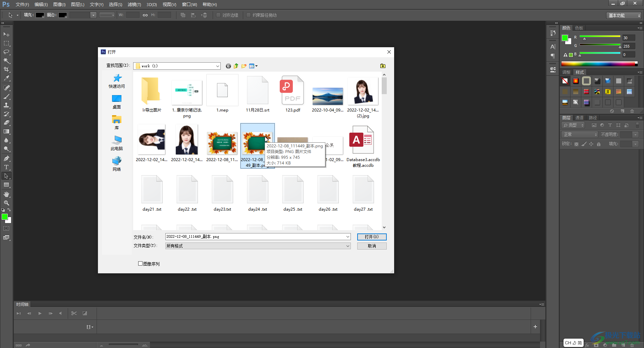This screenshot has height=348, width=644.
Task: Toggle lock all in layers panel
Action: [x=599, y=144]
